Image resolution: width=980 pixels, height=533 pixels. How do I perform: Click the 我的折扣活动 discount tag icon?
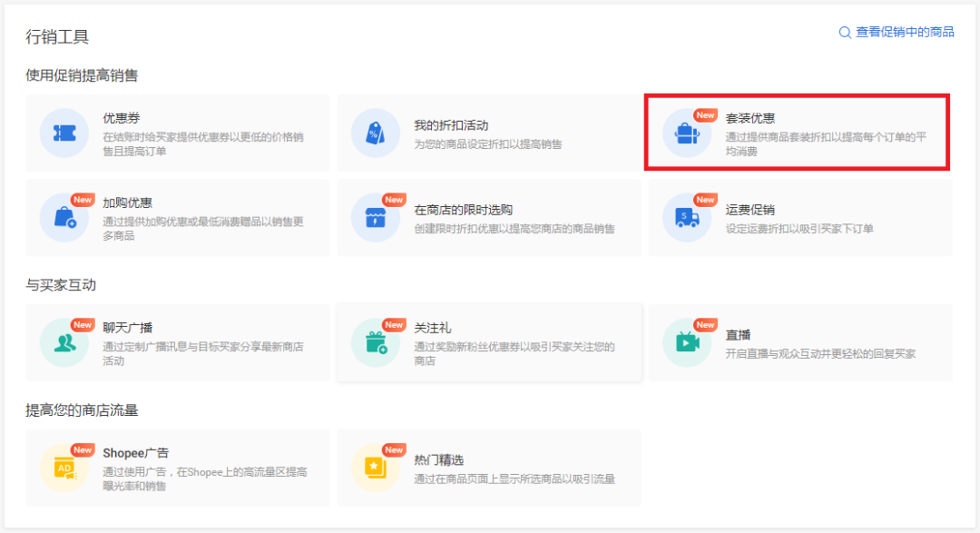pyautogui.click(x=376, y=133)
